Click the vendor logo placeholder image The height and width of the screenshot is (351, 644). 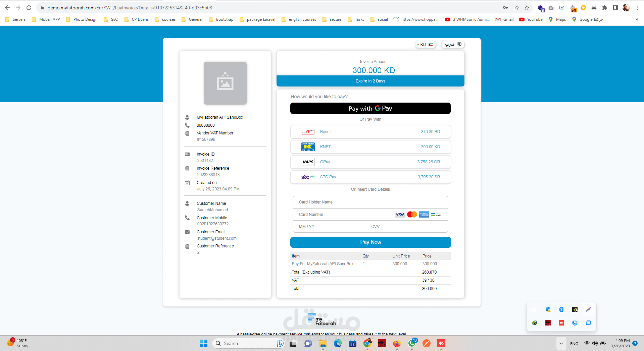click(225, 83)
